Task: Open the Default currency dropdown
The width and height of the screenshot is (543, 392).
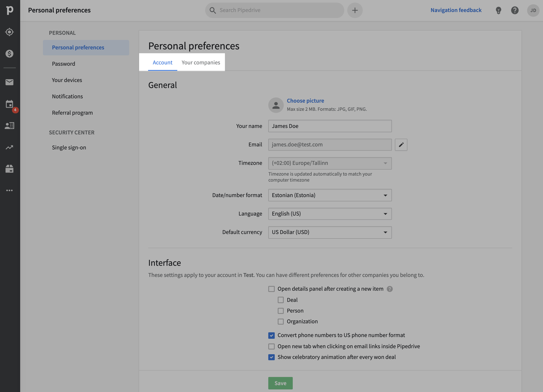Action: click(x=330, y=232)
